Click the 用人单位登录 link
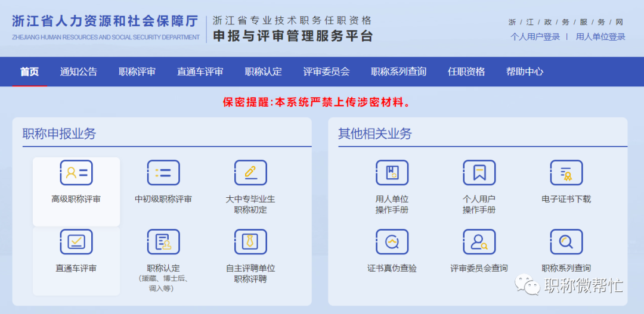This screenshot has width=644, height=314. tap(600, 36)
